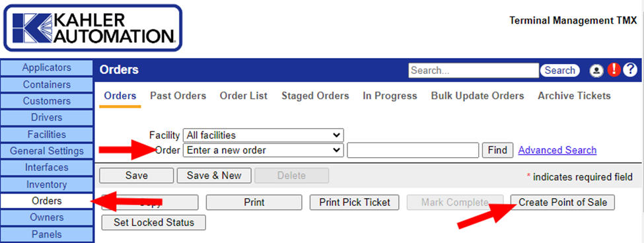
Task: Select Archive Tickets tab
Action: point(574,96)
